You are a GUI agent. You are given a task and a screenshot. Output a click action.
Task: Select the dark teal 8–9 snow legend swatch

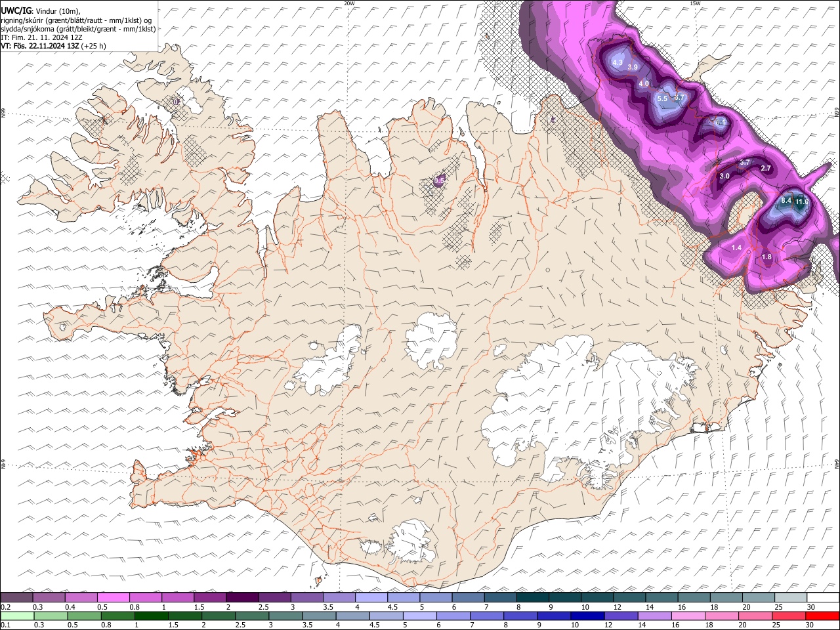pyautogui.click(x=533, y=597)
